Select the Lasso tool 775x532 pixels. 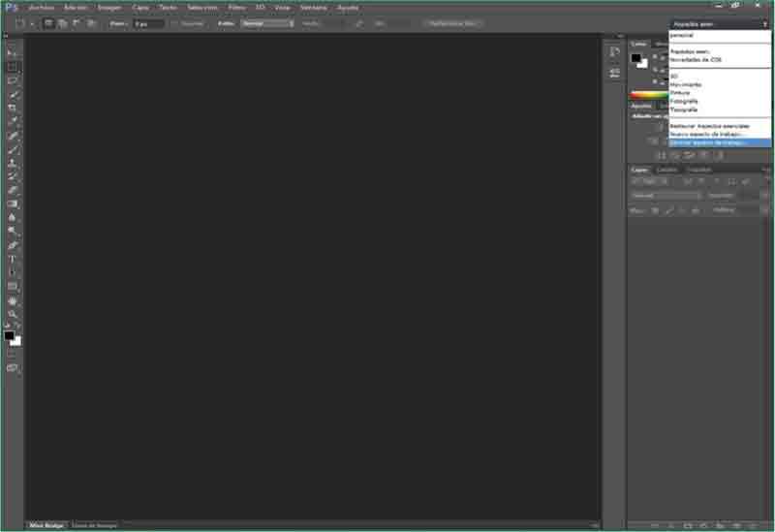pyautogui.click(x=13, y=80)
